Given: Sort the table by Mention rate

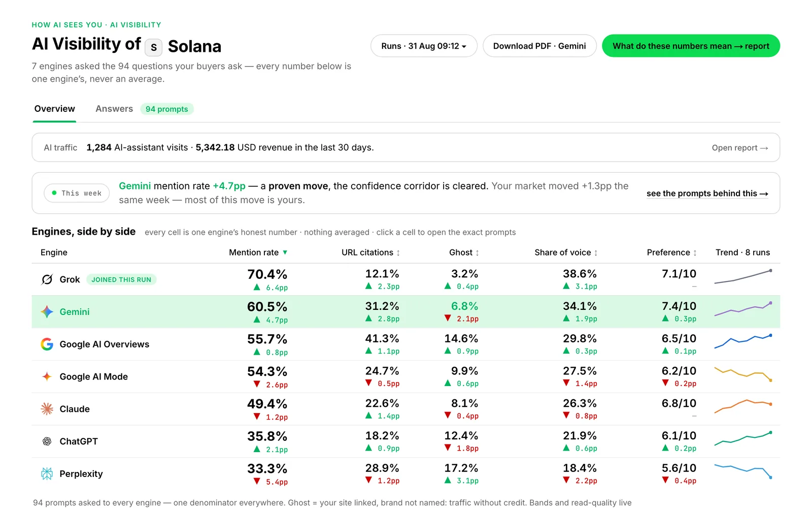Looking at the screenshot, I should tap(258, 252).
